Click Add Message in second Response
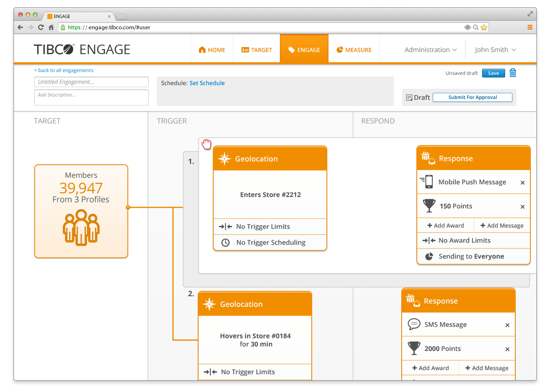The image size is (550, 392). 487,368
